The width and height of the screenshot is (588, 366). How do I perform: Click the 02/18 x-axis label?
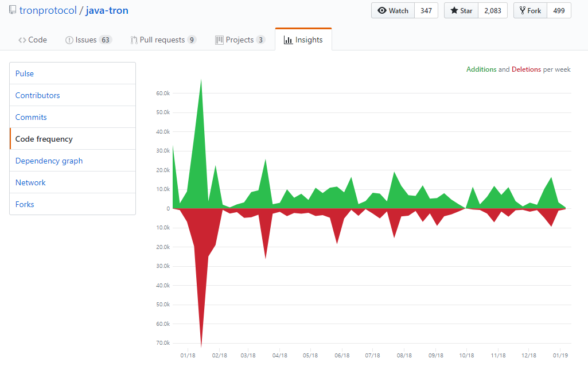pyautogui.click(x=219, y=355)
